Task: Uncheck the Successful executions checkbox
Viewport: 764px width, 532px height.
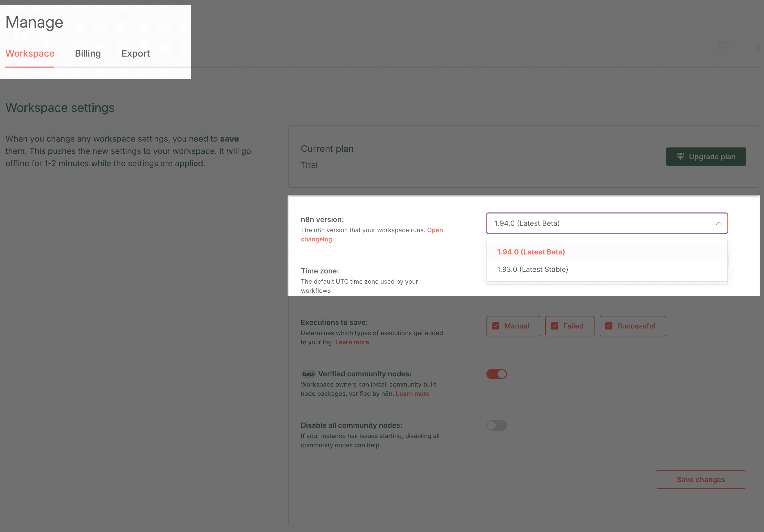Action: point(609,326)
